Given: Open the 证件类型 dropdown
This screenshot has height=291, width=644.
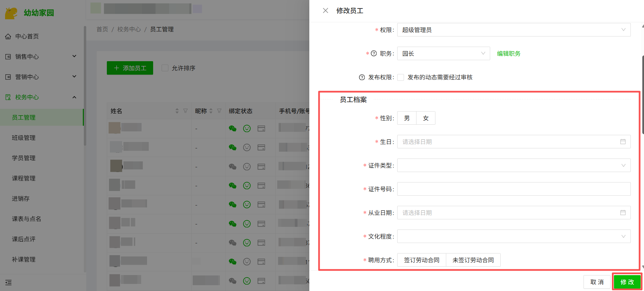Looking at the screenshot, I should point(514,165).
